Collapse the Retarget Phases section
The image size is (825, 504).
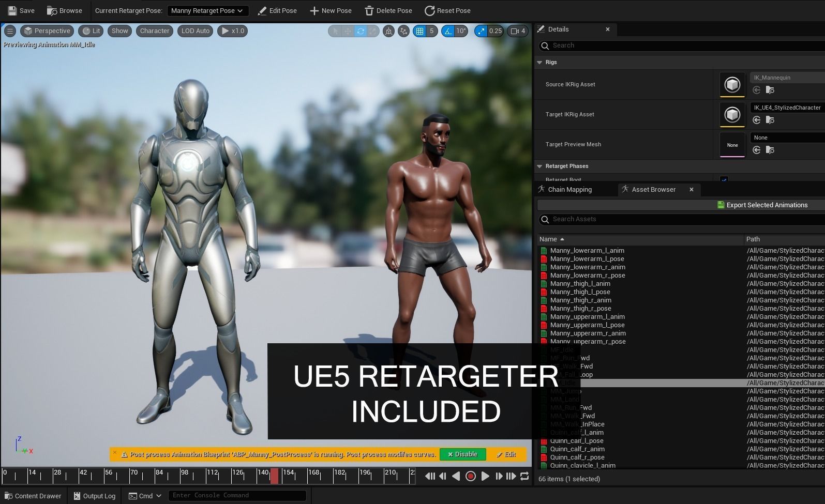tap(539, 166)
